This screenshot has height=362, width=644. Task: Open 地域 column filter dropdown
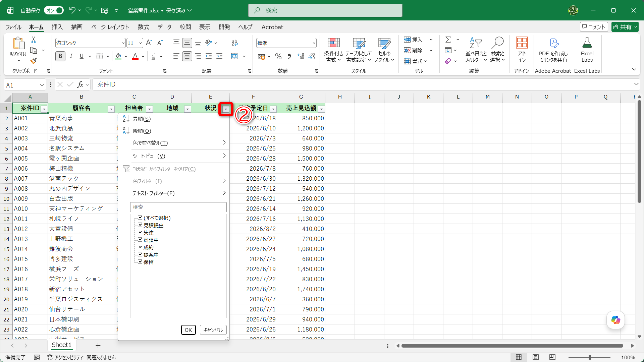coord(188,109)
